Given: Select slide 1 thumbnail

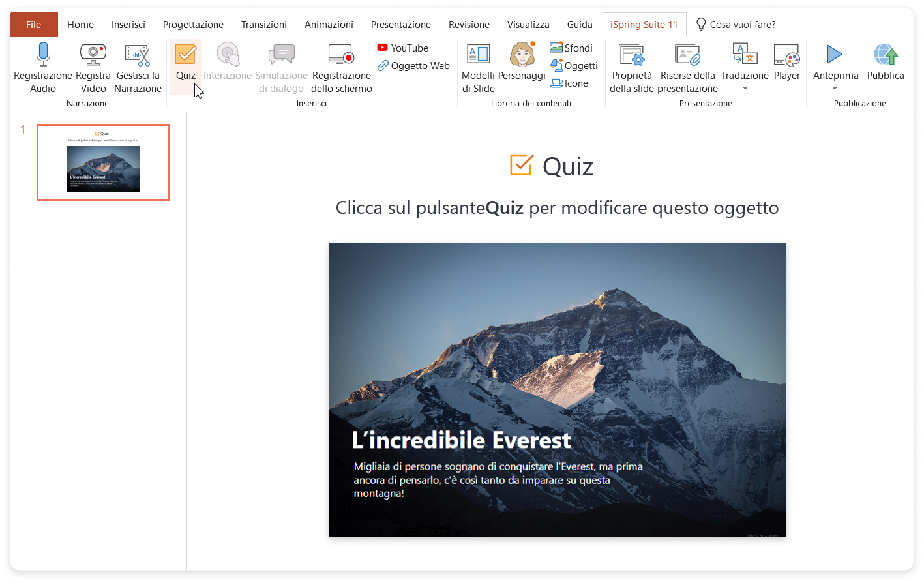Looking at the screenshot, I should coord(103,162).
